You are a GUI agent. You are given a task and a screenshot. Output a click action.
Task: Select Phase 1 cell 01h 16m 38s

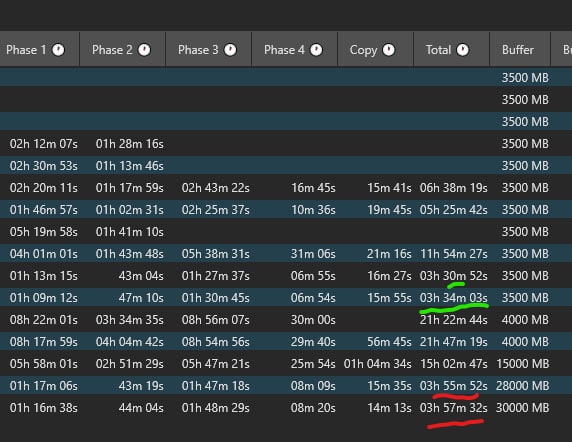tap(44, 408)
